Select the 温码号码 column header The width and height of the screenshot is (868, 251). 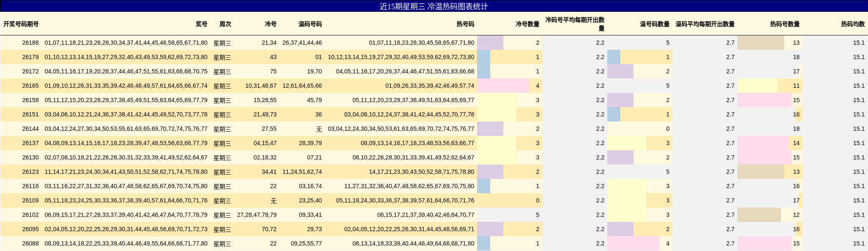coord(310,24)
